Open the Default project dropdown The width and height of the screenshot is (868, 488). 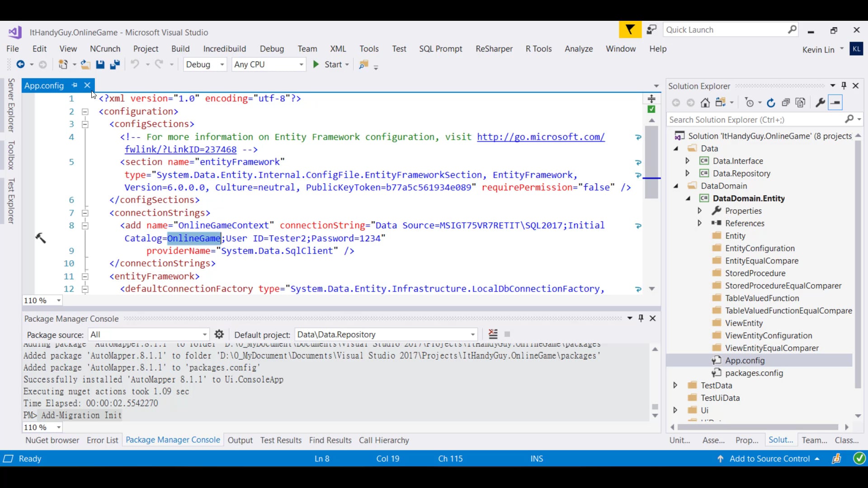point(473,335)
